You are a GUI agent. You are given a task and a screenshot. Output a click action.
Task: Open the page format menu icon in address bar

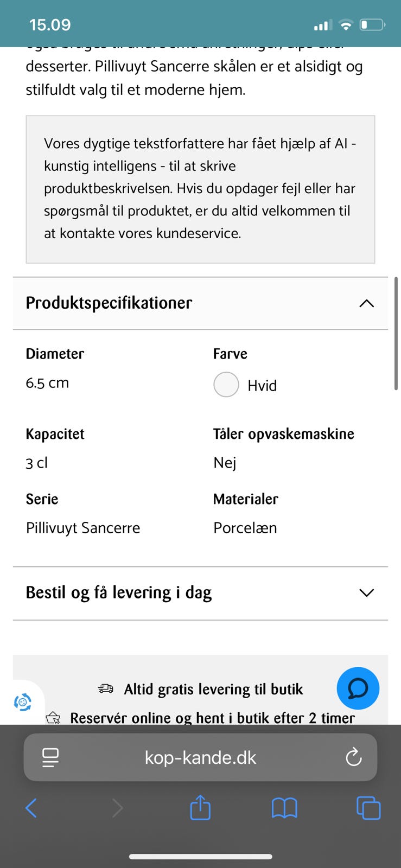(x=50, y=757)
